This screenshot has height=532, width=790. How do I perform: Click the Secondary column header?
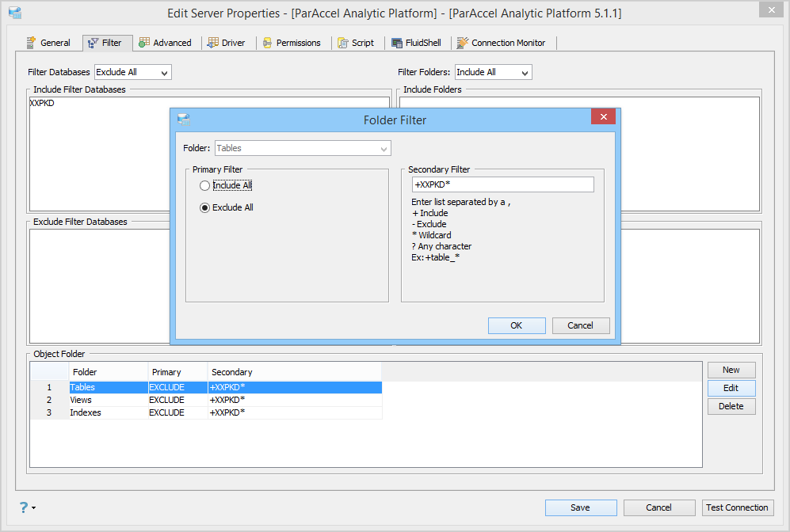[x=295, y=372]
